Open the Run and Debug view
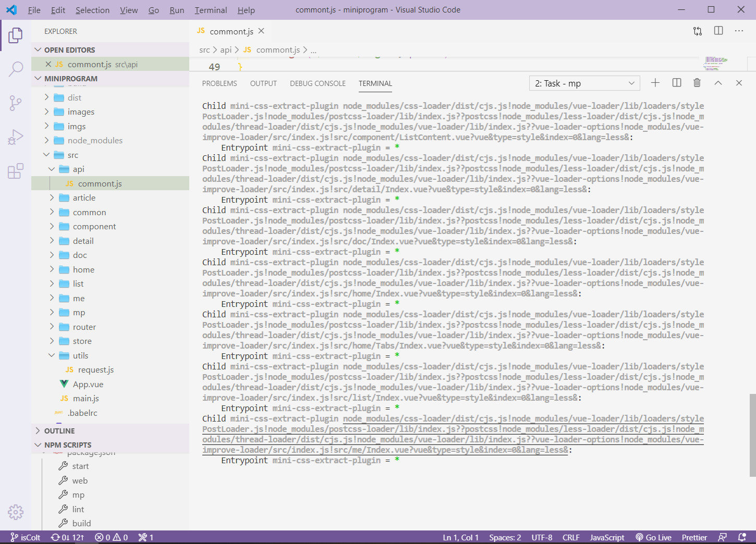 tap(16, 137)
